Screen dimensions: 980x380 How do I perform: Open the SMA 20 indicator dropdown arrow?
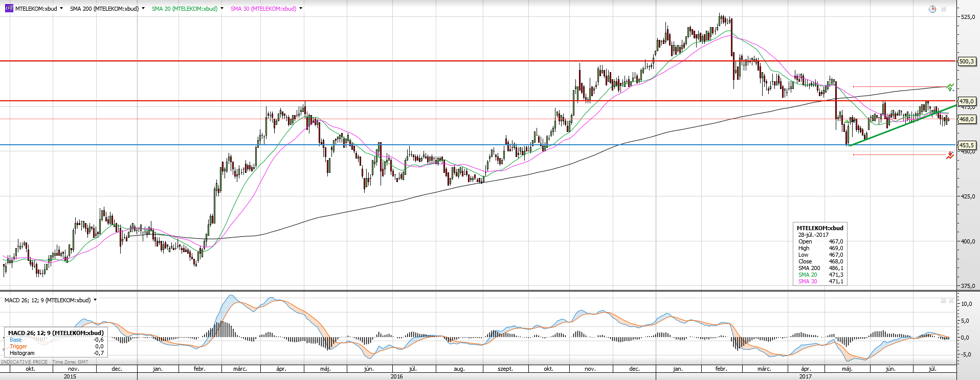click(x=222, y=8)
